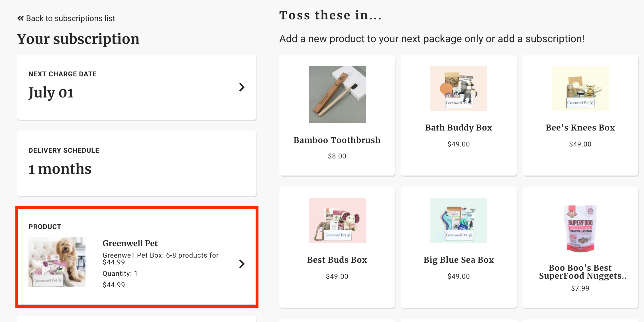Select the Bee's Knees Box image
Viewport: 644px width, 322px height.
click(x=580, y=89)
